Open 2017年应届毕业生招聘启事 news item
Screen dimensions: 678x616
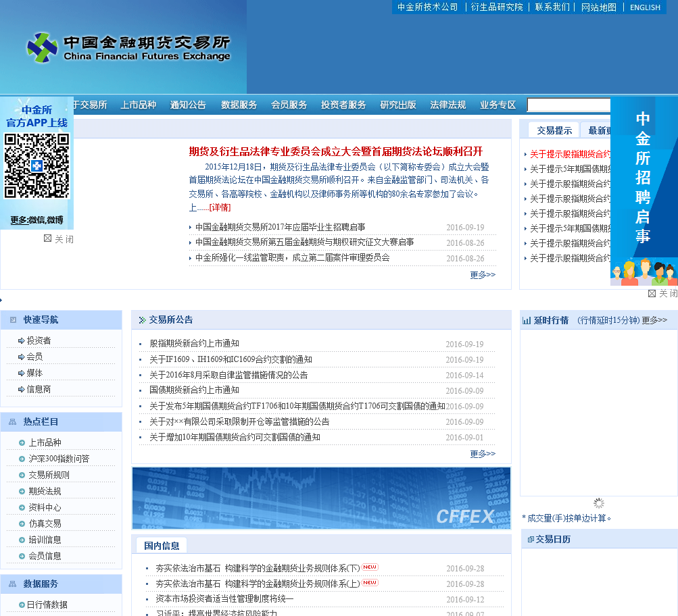(x=281, y=227)
